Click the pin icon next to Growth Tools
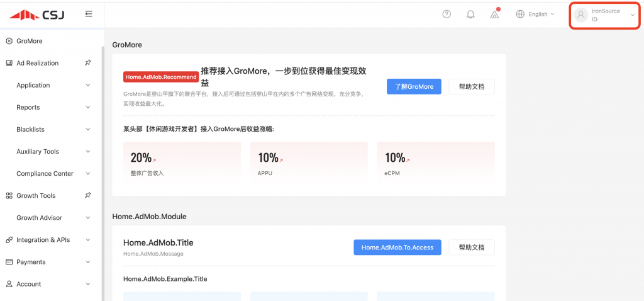The width and height of the screenshot is (644, 301). (x=88, y=196)
